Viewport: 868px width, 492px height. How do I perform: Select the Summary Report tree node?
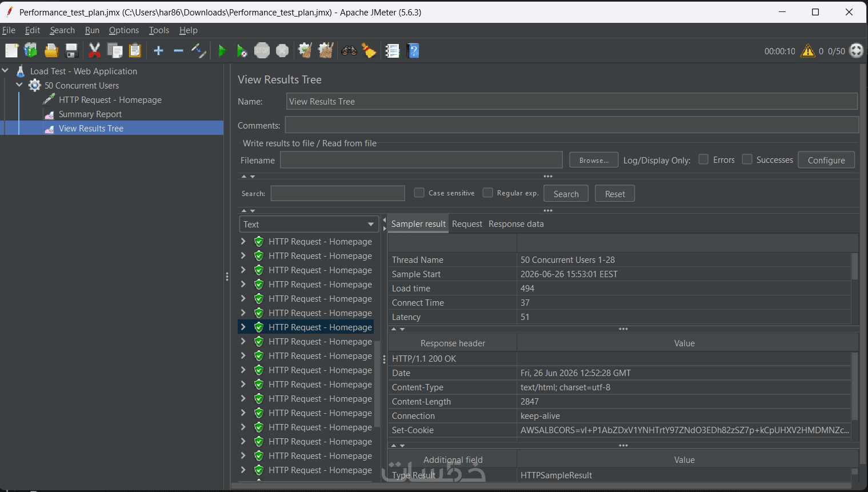[x=90, y=114]
